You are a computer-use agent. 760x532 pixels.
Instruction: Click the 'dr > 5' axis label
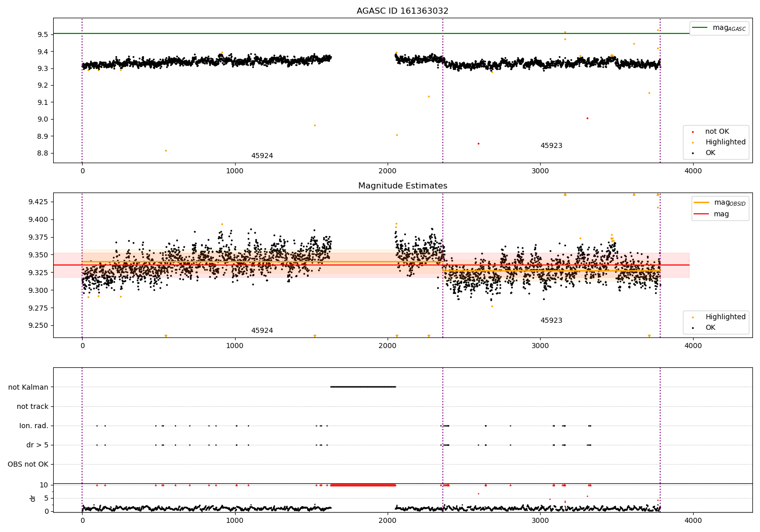point(37,445)
